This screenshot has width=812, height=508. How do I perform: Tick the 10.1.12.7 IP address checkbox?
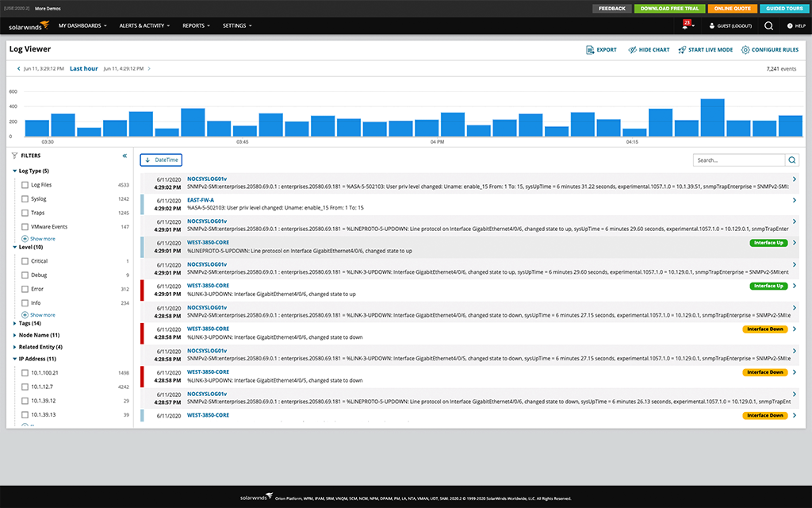click(25, 387)
